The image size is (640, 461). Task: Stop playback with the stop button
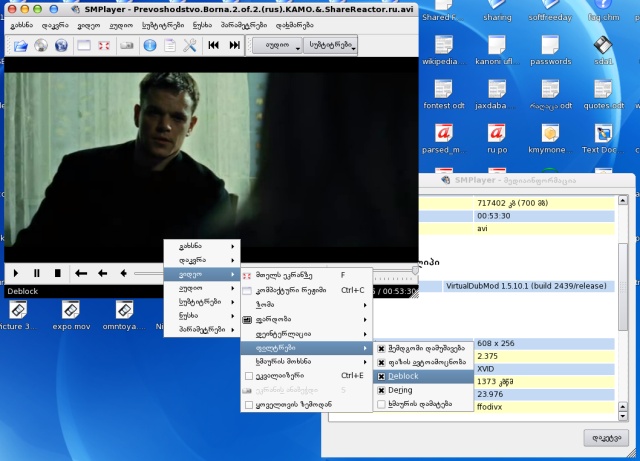point(58,273)
